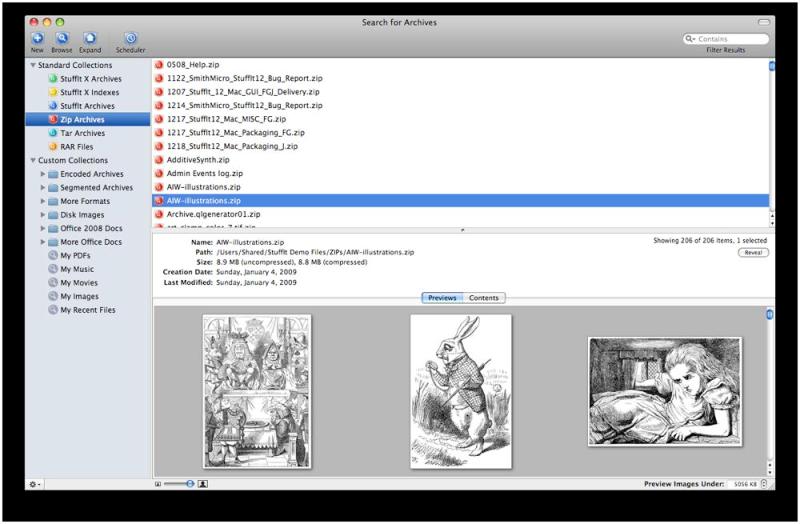
Task: Select StuffIt X Archives collection
Action: [85, 78]
